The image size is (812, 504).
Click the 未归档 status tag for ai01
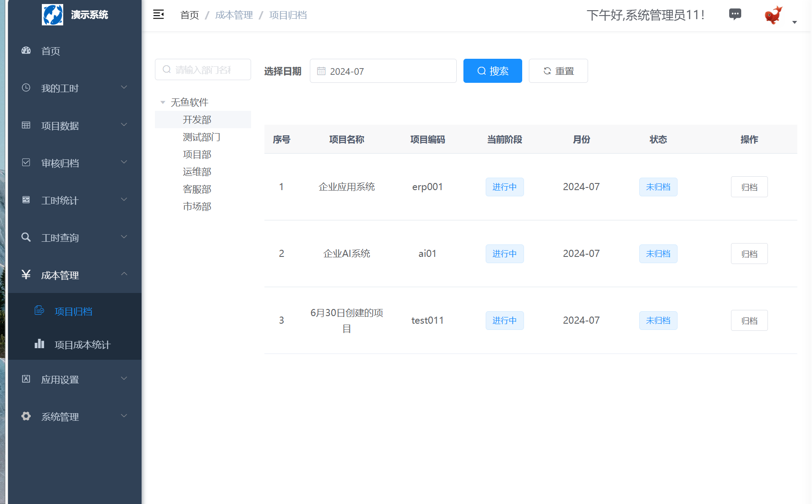[658, 254]
